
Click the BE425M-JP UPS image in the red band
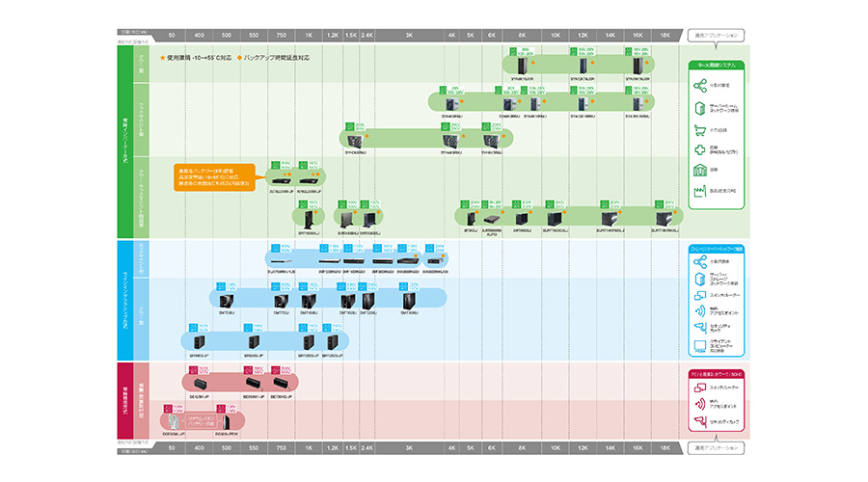[201, 384]
